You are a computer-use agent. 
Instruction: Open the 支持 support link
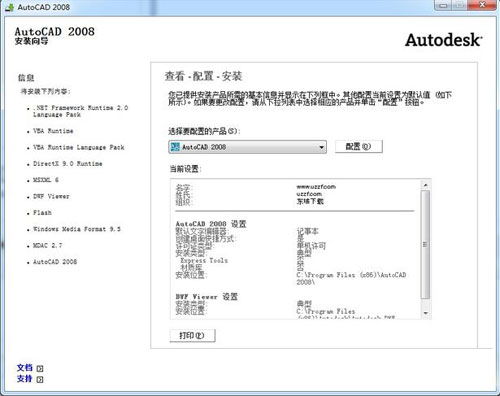(x=25, y=379)
